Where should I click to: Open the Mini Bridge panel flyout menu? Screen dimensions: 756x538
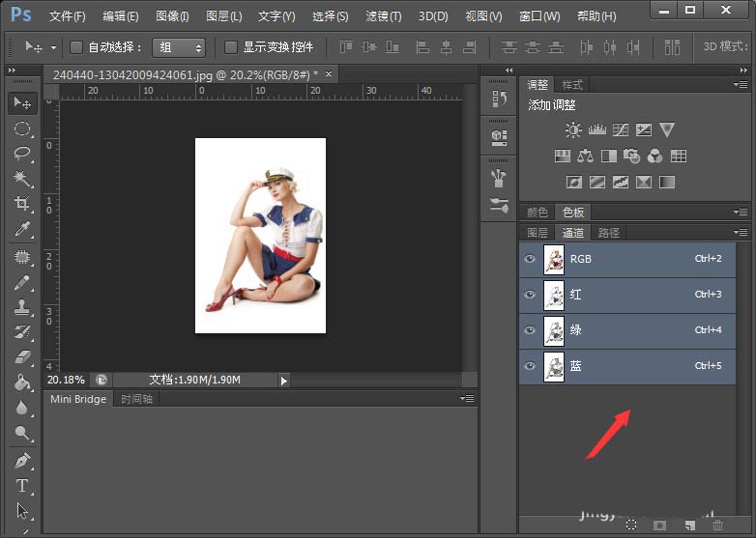(x=467, y=398)
